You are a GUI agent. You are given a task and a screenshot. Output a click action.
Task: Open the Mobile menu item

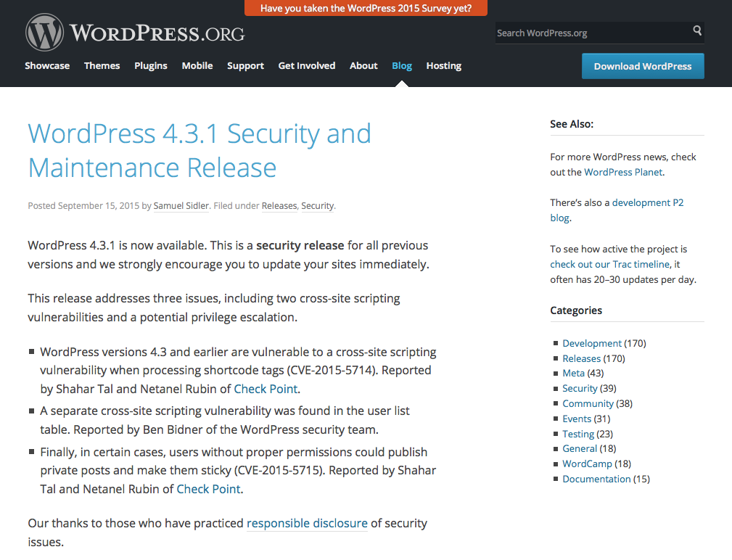tap(197, 66)
